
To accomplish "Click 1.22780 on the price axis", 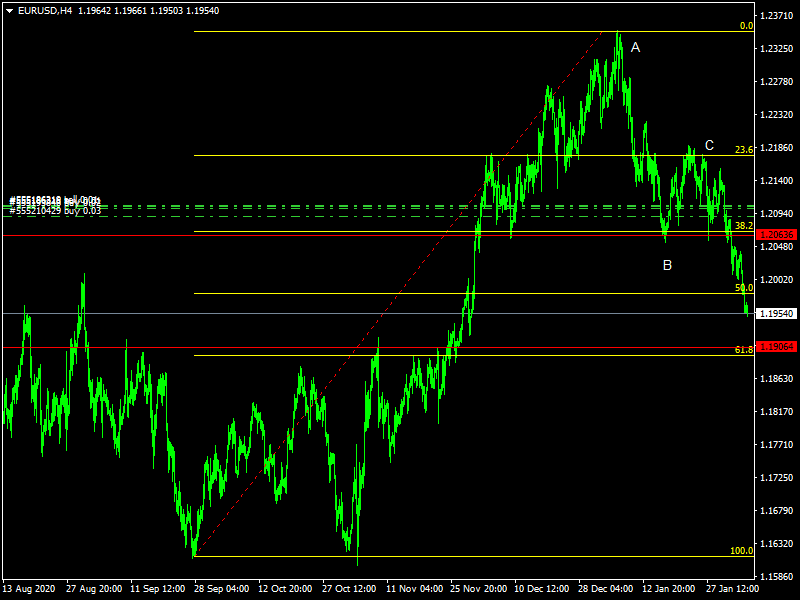I will [x=777, y=82].
